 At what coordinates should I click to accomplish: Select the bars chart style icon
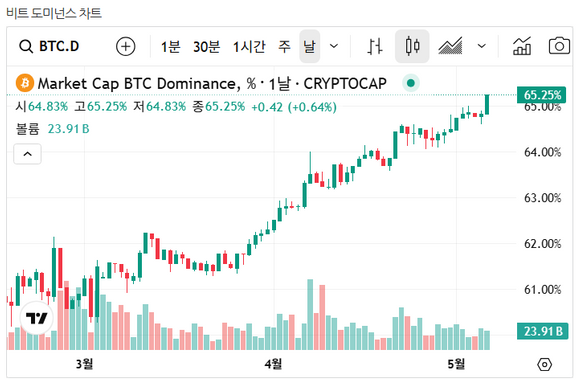pyautogui.click(x=375, y=46)
